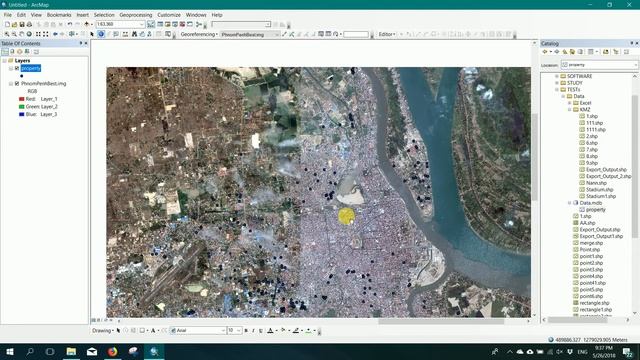The image size is (640, 360).
Task: Save the map with the disk icon
Action: click(22, 24)
